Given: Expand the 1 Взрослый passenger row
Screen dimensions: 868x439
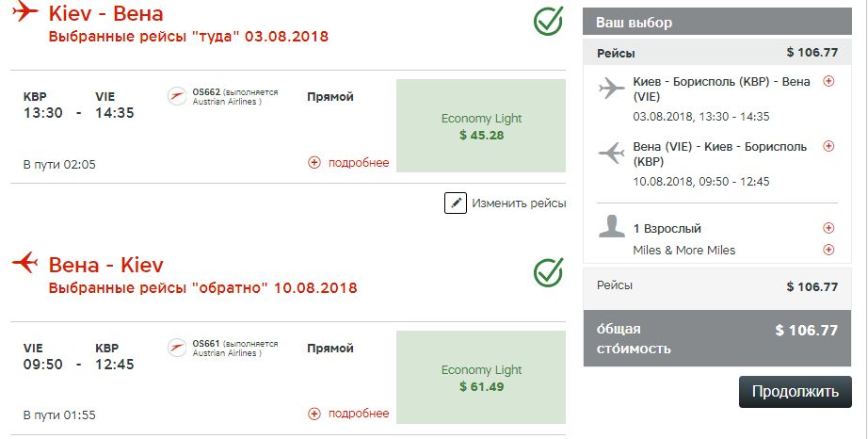Looking at the screenshot, I should [828, 228].
